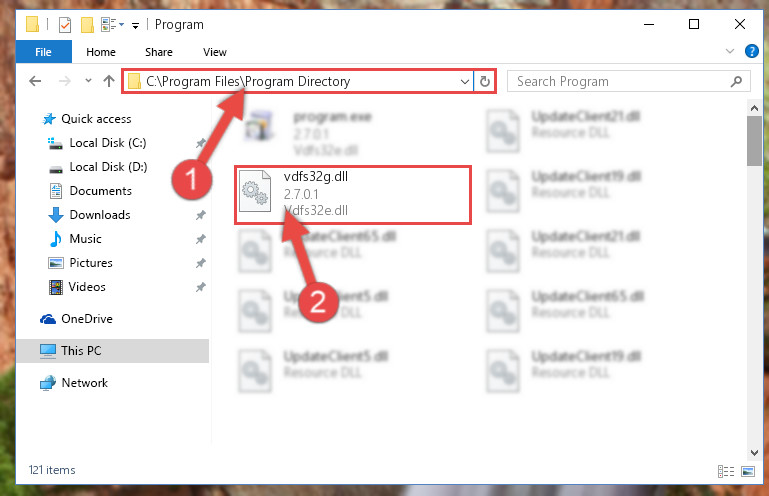The height and width of the screenshot is (496, 769).
Task: Toggle the pin beside Pictures
Action: pyautogui.click(x=201, y=263)
